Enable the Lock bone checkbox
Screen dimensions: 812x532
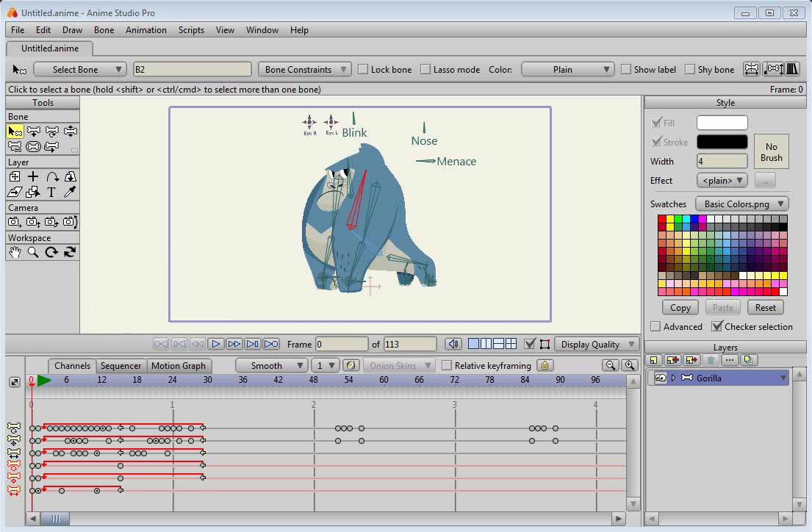pos(362,69)
